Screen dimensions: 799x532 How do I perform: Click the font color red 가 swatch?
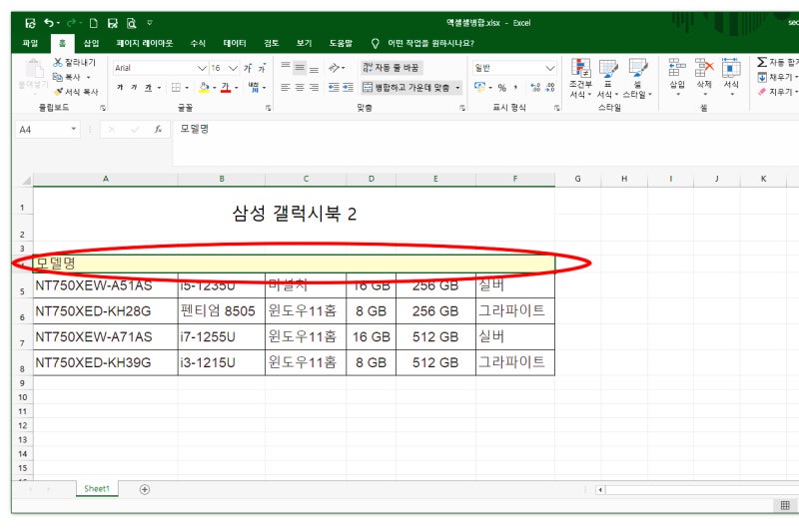[226, 88]
